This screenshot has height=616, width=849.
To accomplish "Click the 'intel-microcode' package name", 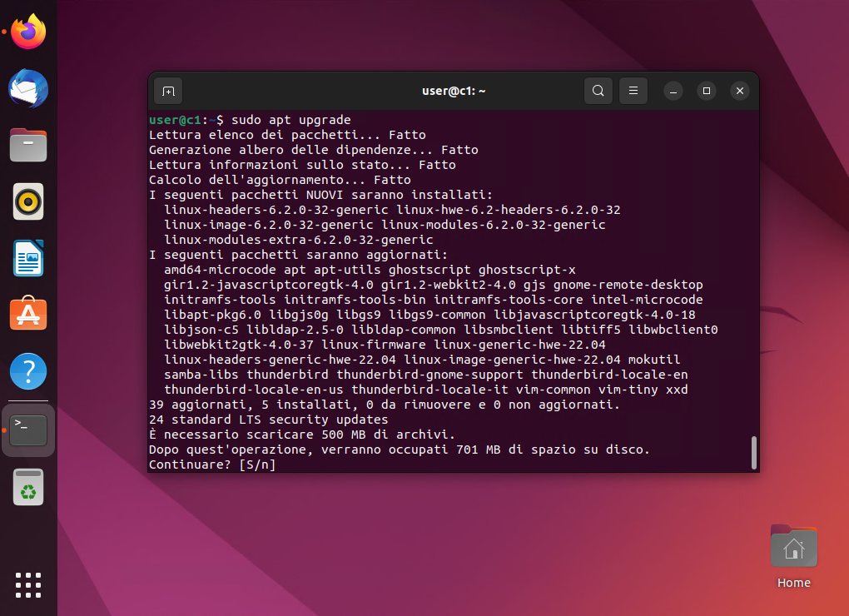I will coord(647,300).
